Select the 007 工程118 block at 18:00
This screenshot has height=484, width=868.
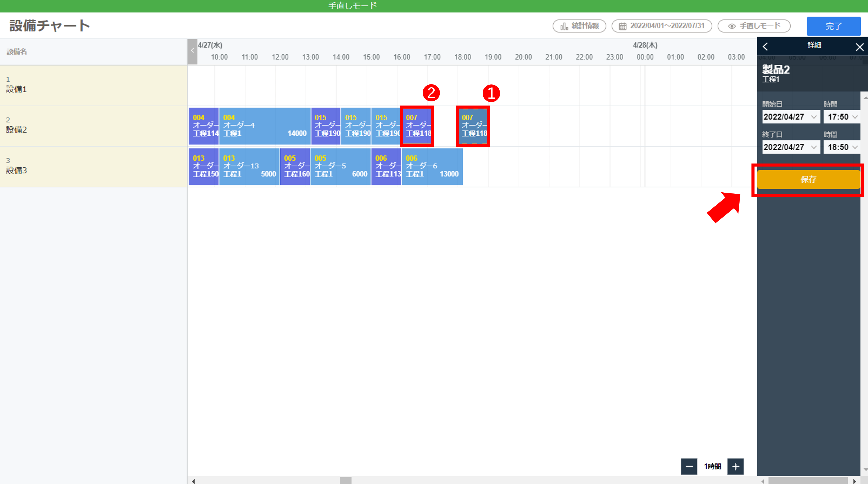[473, 126]
